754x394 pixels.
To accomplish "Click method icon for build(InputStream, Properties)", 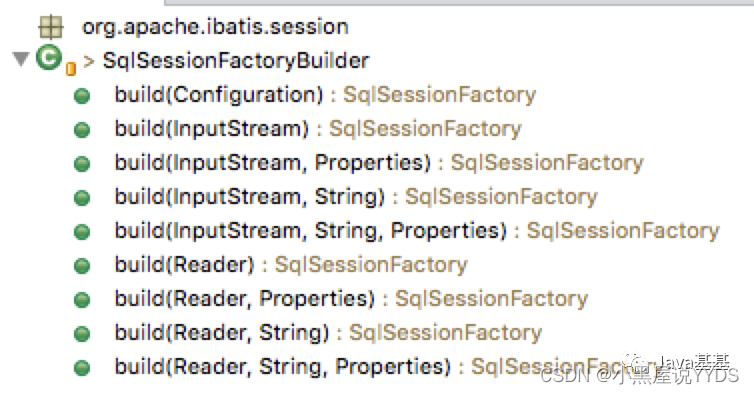I will coord(82,164).
